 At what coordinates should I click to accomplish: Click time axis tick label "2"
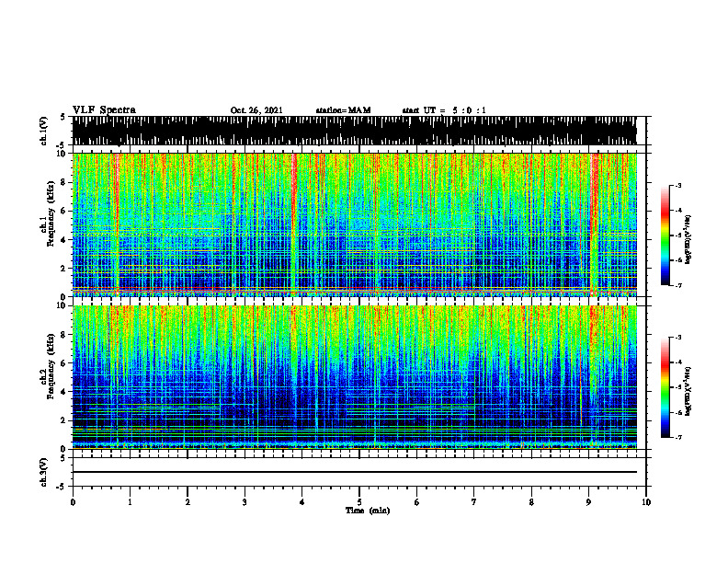tap(188, 502)
